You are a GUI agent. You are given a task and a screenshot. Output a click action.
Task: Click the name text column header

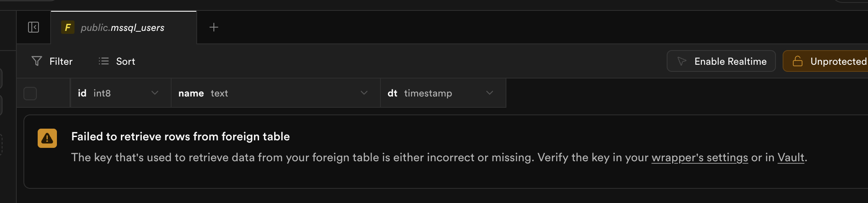tap(203, 93)
